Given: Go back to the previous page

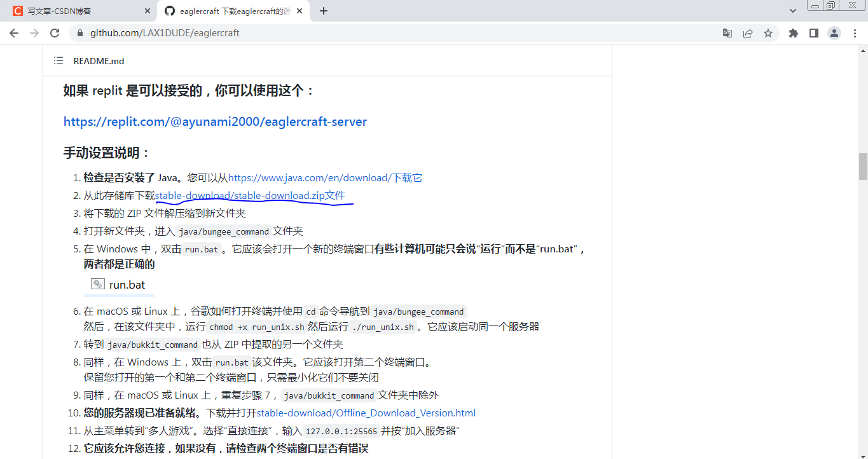Looking at the screenshot, I should pos(14,33).
